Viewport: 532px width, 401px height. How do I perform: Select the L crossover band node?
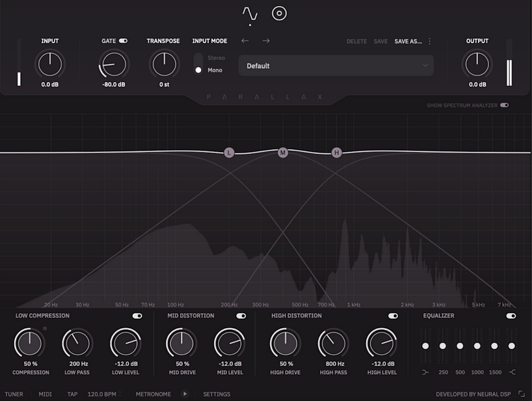point(229,153)
